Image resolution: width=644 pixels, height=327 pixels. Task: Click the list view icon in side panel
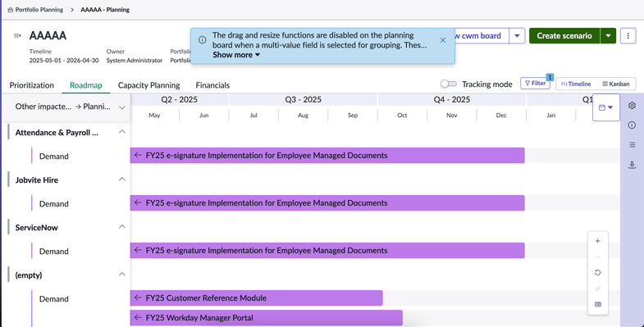(x=632, y=145)
